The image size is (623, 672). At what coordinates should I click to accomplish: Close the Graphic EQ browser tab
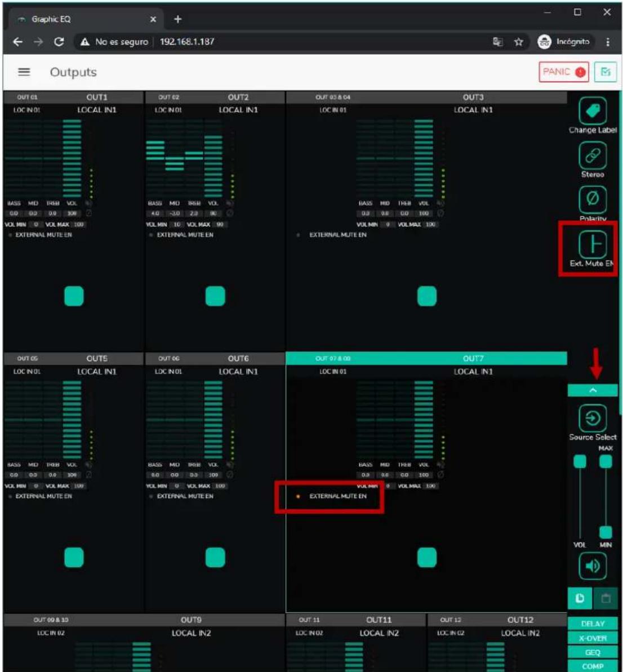tap(153, 19)
